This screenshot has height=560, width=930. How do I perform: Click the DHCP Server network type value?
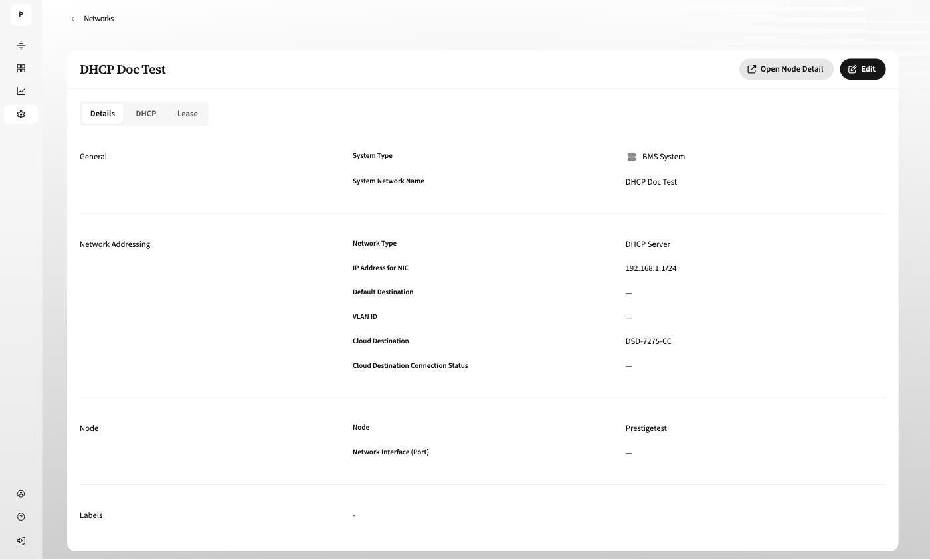[x=648, y=244]
